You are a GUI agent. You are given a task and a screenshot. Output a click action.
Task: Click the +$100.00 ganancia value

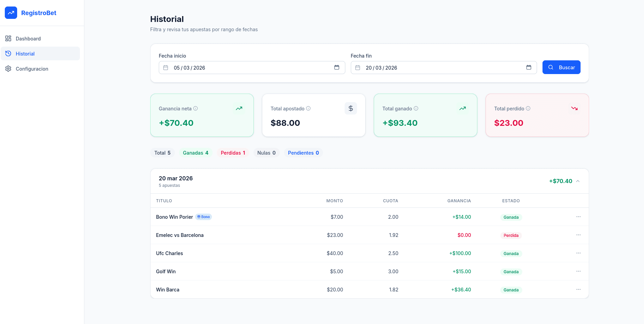point(460,253)
